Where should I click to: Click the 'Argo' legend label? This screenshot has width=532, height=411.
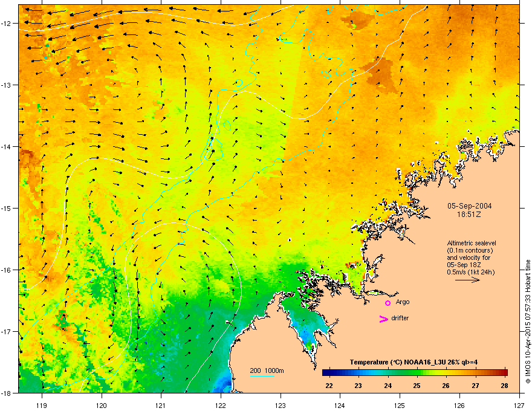(x=403, y=302)
